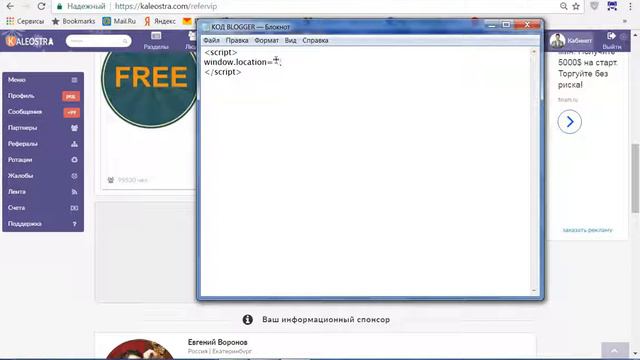Open the Mail.Ru bookmark
This screenshot has height=360, width=640.
click(119, 21)
